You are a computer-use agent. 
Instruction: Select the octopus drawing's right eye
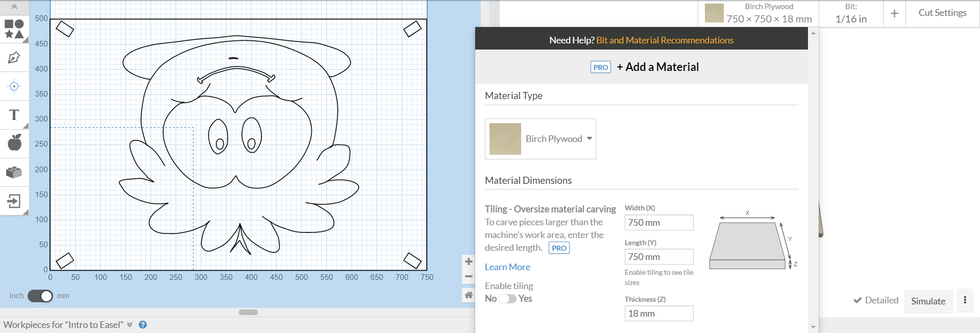(x=252, y=135)
